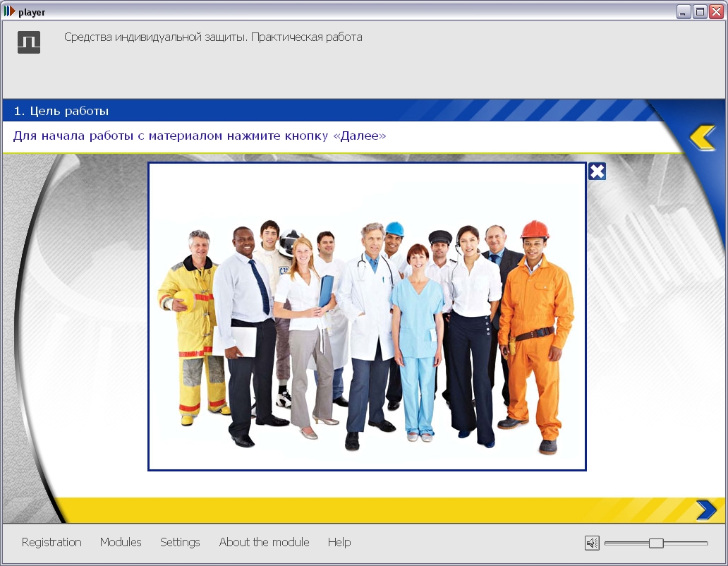Image resolution: width=728 pixels, height=566 pixels.
Task: Click the yellow back arrow
Action: [703, 137]
